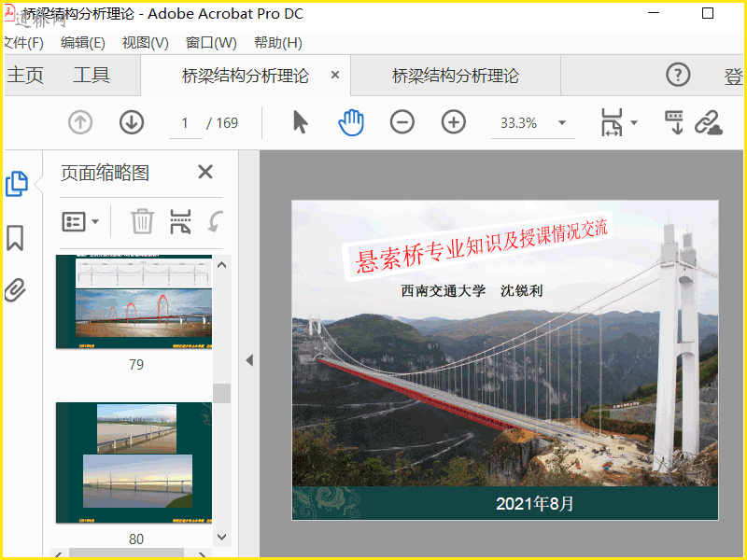747x560 pixels.
Task: Open the zoom level dropdown arrow
Action: (562, 123)
